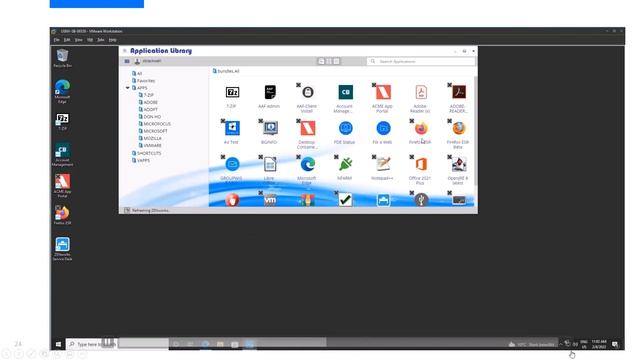Viewport: 640px width, 360px height.
Task: Select the ADOBE subfolder
Action: 148,102
